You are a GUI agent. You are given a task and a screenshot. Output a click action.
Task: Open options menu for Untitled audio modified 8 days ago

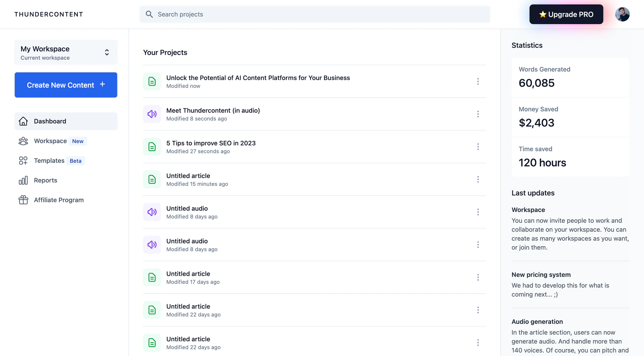[478, 212]
